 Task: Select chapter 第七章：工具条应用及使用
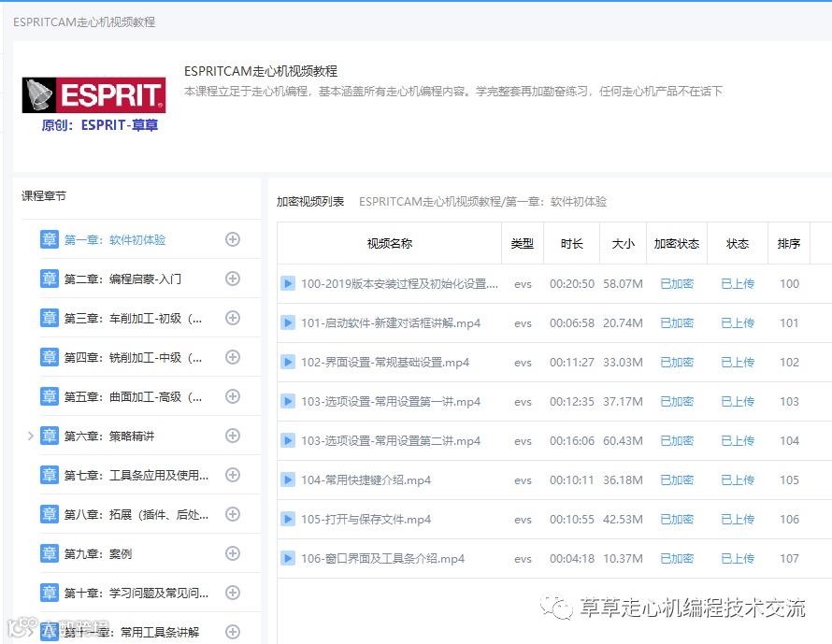(x=136, y=476)
